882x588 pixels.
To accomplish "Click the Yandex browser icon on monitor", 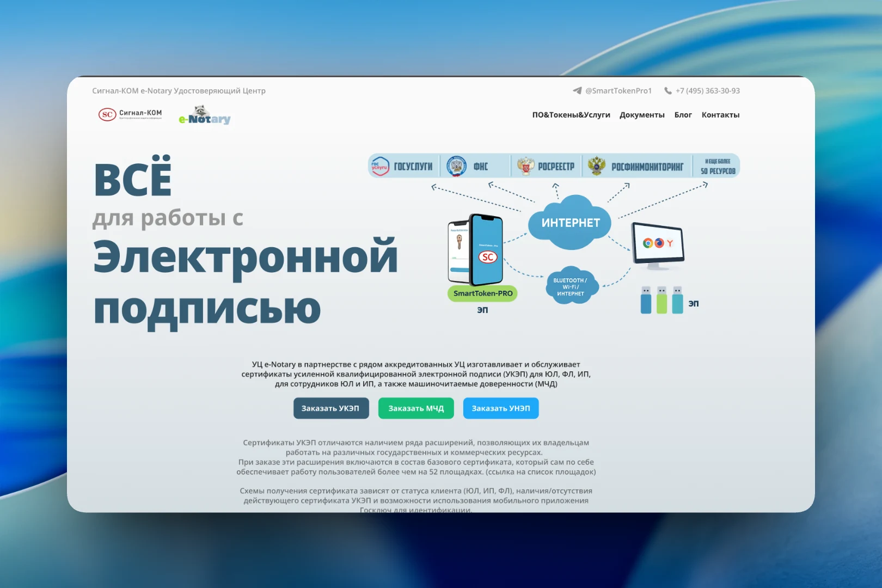I will pyautogui.click(x=670, y=243).
